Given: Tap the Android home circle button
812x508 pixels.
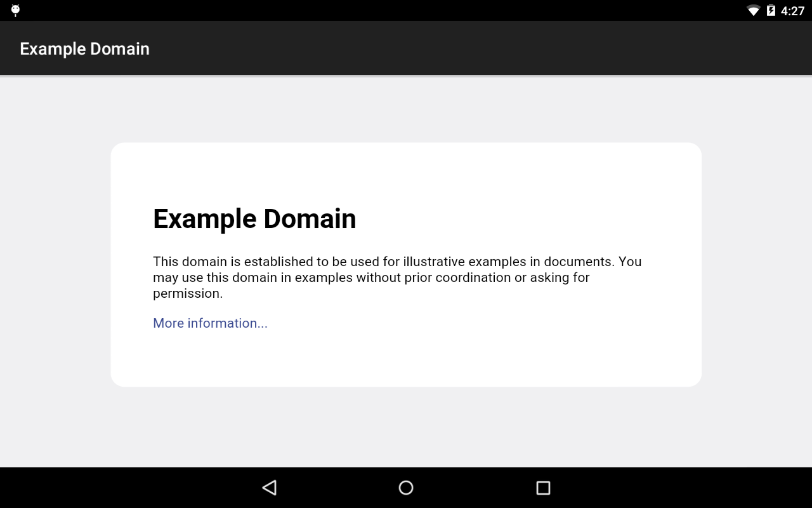Looking at the screenshot, I should (x=406, y=488).
